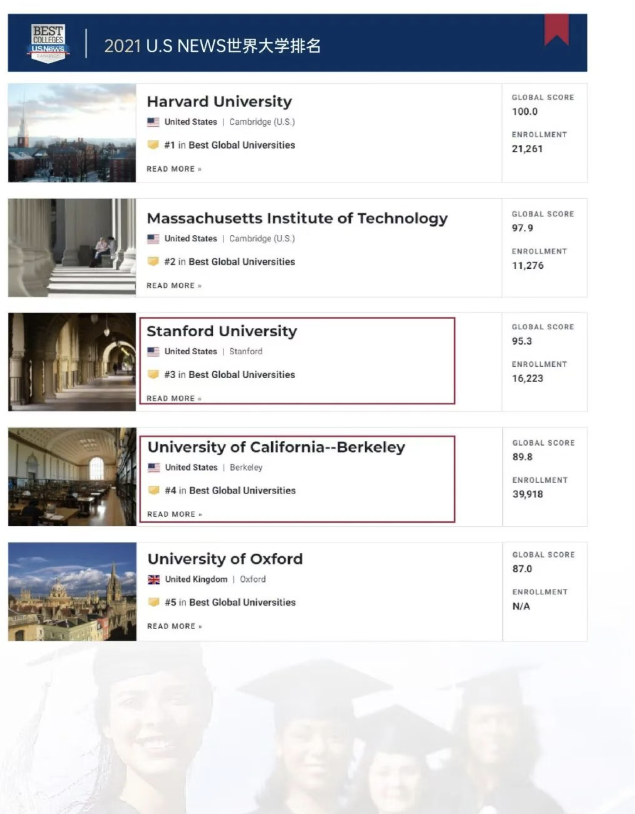Click the global score value 97.9
The width and height of the screenshot is (635, 814).
point(522,228)
